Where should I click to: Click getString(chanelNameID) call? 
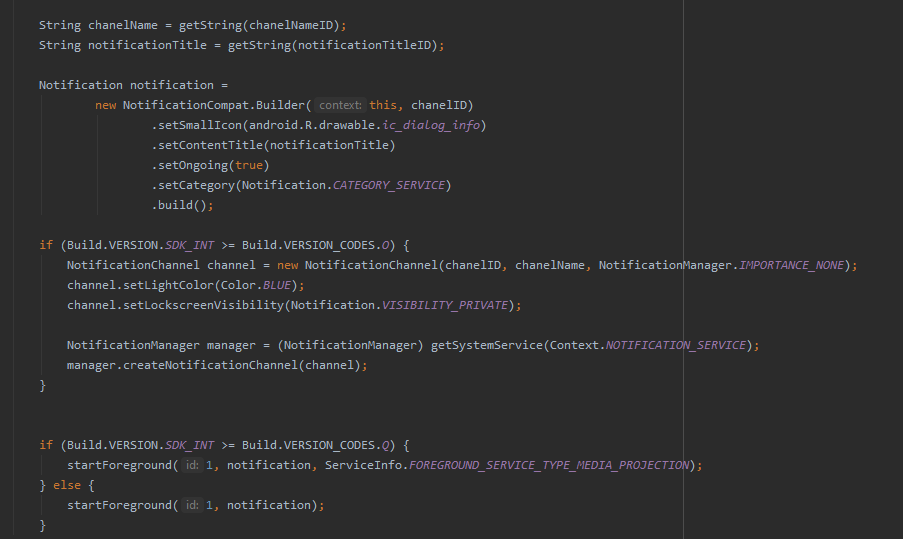click(x=260, y=25)
